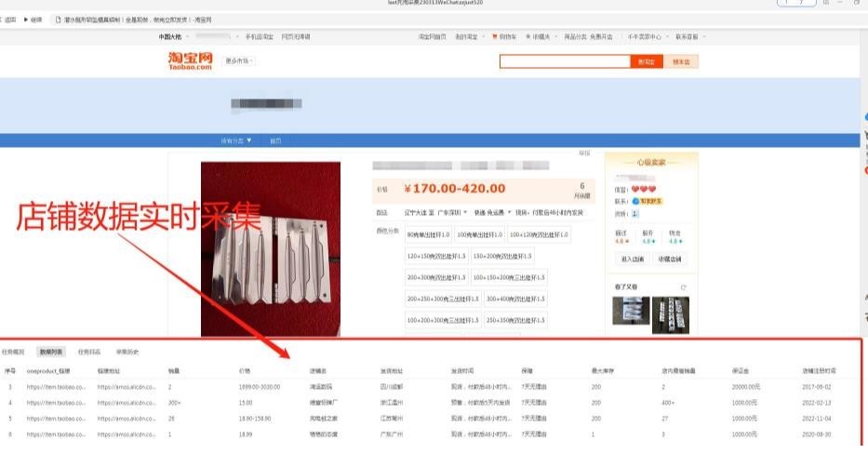Screen dimensions: 868x467
Task: Select the 150+200克双出挂环1.5 option
Action: click(x=502, y=256)
